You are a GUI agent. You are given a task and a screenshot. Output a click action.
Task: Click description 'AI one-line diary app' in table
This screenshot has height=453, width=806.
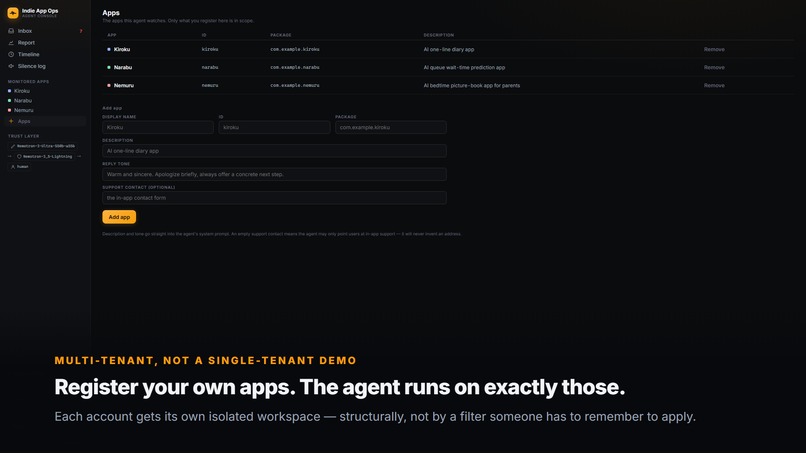[449, 49]
